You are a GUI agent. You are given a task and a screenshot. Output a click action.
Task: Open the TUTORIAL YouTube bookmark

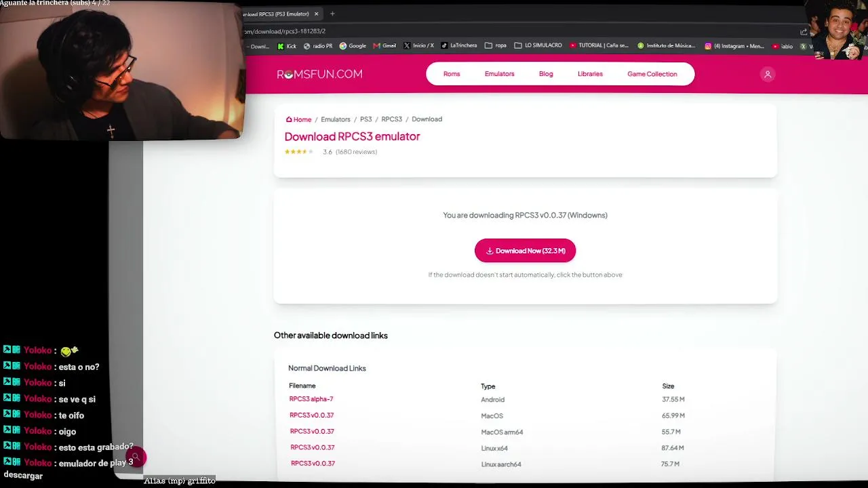click(x=599, y=46)
